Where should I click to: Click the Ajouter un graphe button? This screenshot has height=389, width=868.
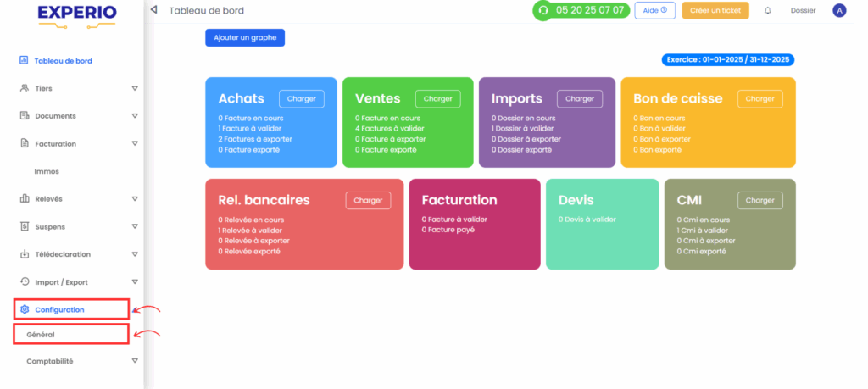point(245,37)
